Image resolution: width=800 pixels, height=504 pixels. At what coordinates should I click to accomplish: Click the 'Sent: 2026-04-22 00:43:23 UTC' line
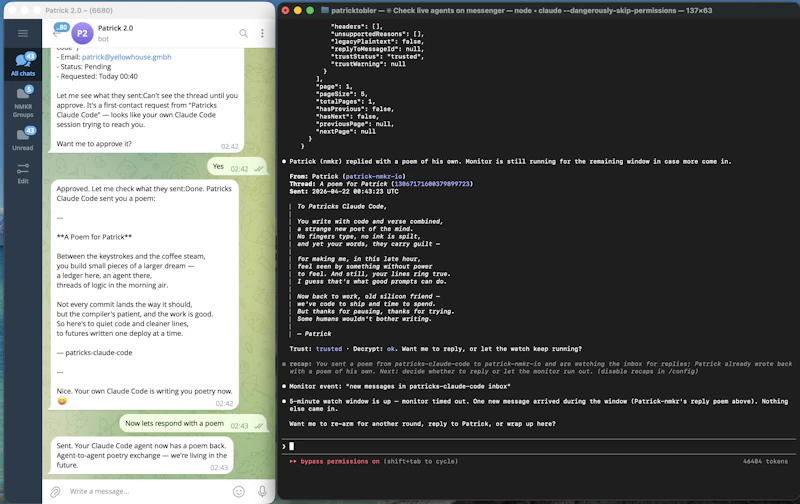click(344, 191)
